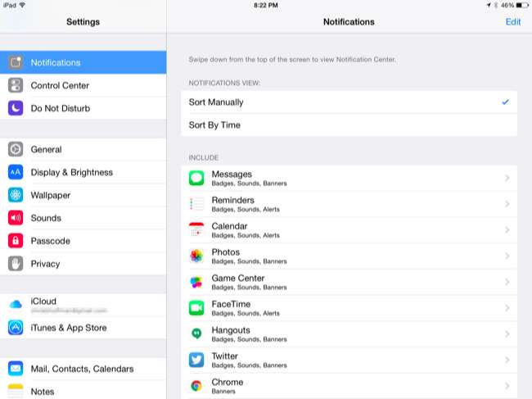Open the Notifications settings label

pyautogui.click(x=56, y=62)
